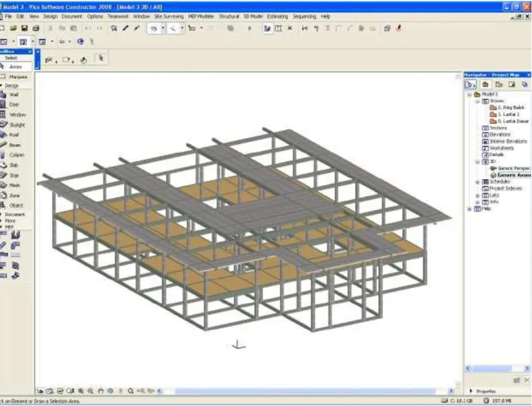
Task: Click the red marker icon in toolbar
Action: 399,29
